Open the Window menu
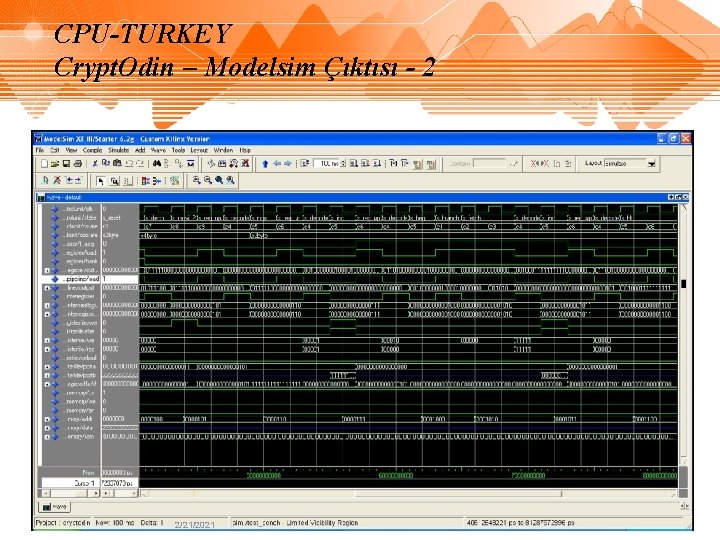Image resolution: width=720 pixels, height=540 pixels. [x=223, y=150]
